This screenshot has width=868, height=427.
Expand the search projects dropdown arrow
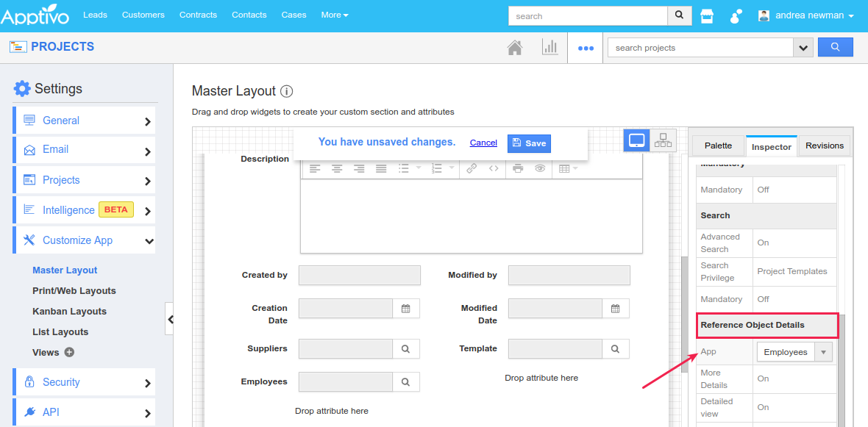(803, 48)
